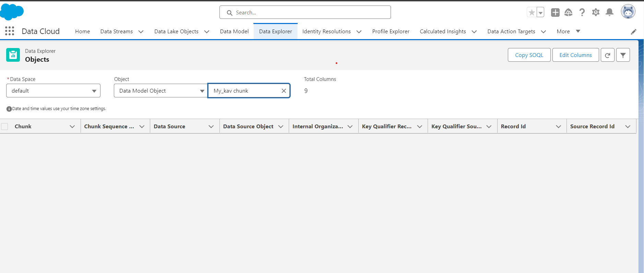This screenshot has height=273, width=644.
Task: Click the edit navigation pencil icon
Action: pos(633,32)
